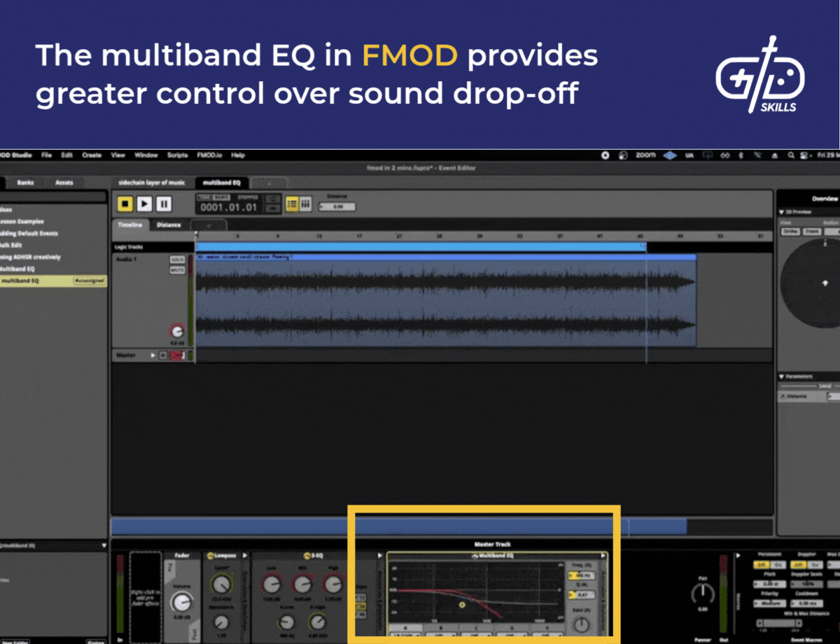
Task: Enable the 0dB Doppler toggle
Action: point(798,565)
